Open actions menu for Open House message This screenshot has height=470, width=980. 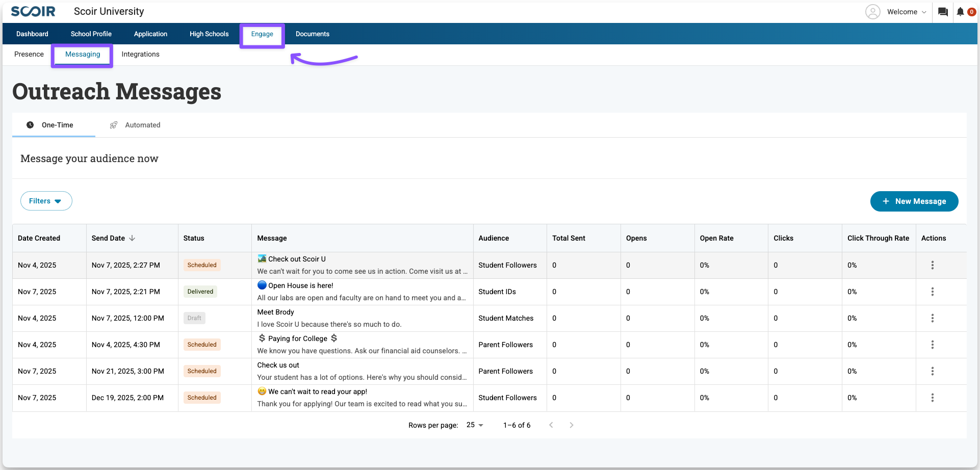tap(932, 292)
